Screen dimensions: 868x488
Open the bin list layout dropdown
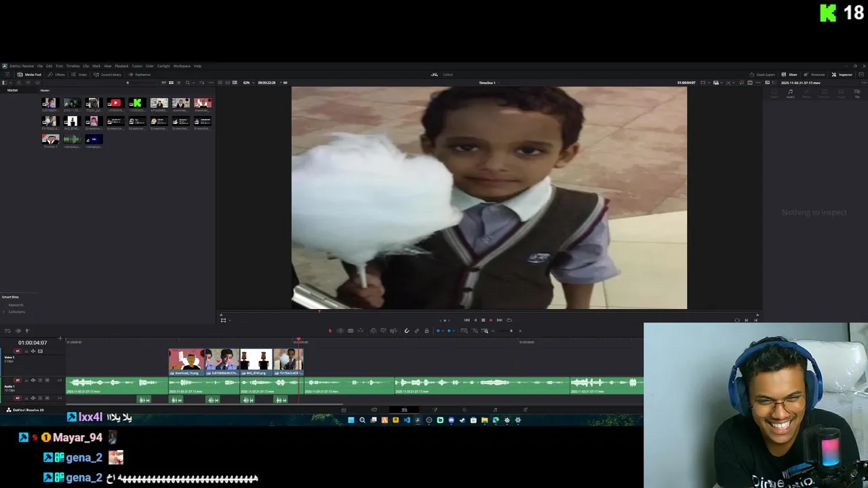pyautogui.click(x=10, y=83)
